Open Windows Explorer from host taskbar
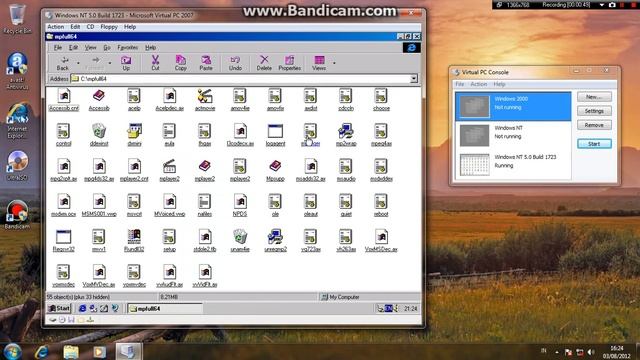This screenshot has height=360, width=640. (71, 351)
